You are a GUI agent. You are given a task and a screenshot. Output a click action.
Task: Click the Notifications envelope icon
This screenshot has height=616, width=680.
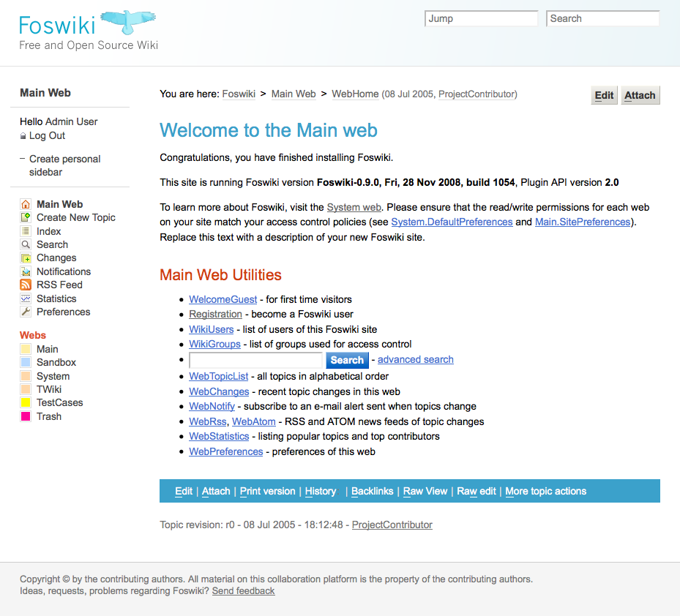click(26, 271)
